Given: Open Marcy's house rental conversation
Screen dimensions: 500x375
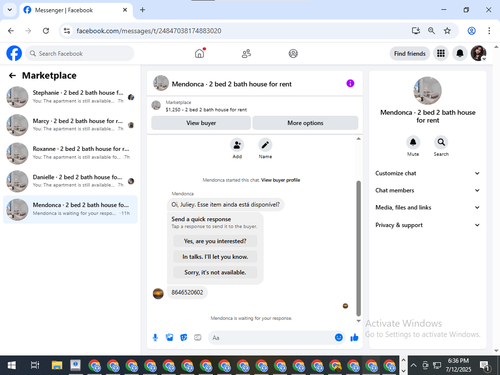Looking at the screenshot, I should click(70, 125).
